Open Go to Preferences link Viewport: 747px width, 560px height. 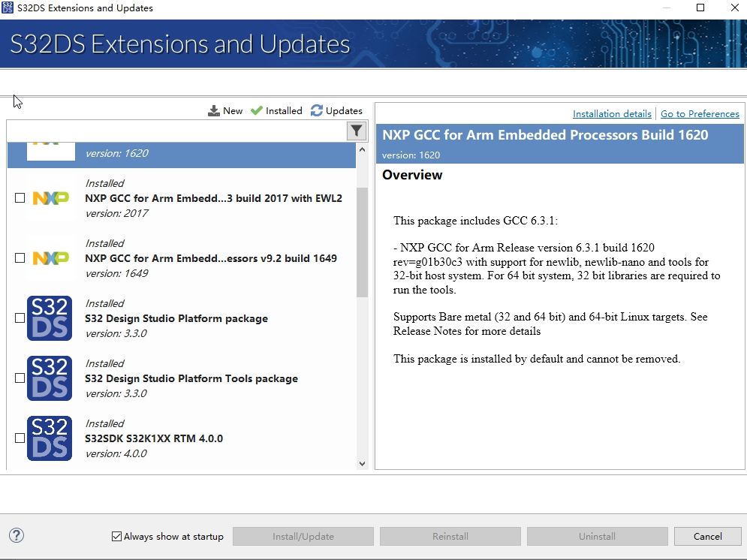pos(700,114)
